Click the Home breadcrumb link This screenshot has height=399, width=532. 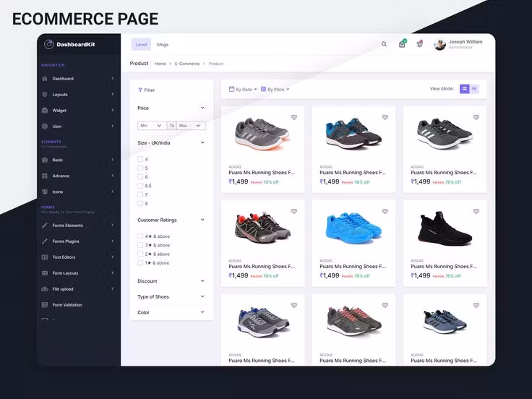tap(160, 64)
